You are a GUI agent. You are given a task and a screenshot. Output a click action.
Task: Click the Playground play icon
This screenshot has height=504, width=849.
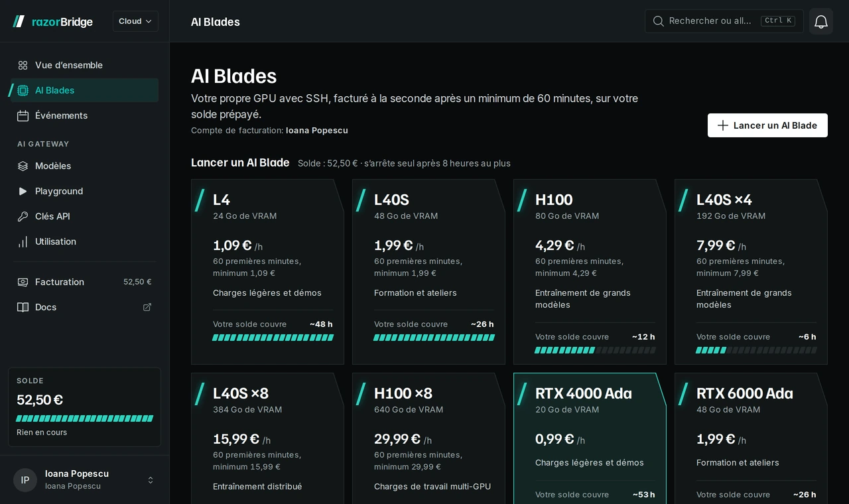pos(23,191)
